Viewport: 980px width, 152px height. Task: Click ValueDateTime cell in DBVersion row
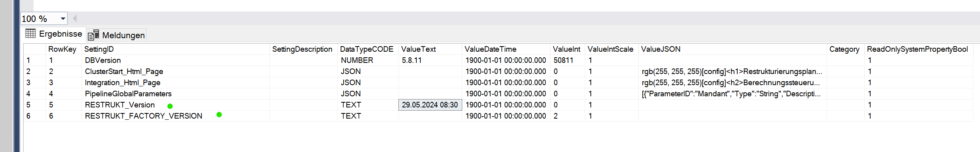tap(506, 60)
